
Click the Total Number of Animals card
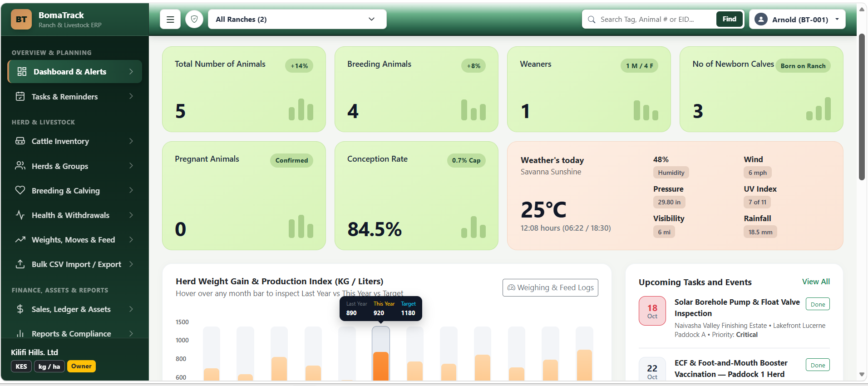click(244, 89)
